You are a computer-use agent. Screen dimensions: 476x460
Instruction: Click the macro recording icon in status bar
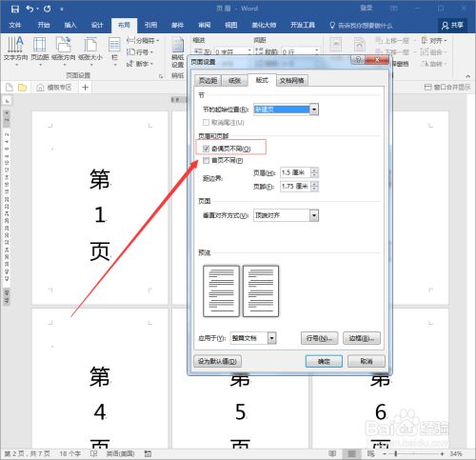pos(148,453)
